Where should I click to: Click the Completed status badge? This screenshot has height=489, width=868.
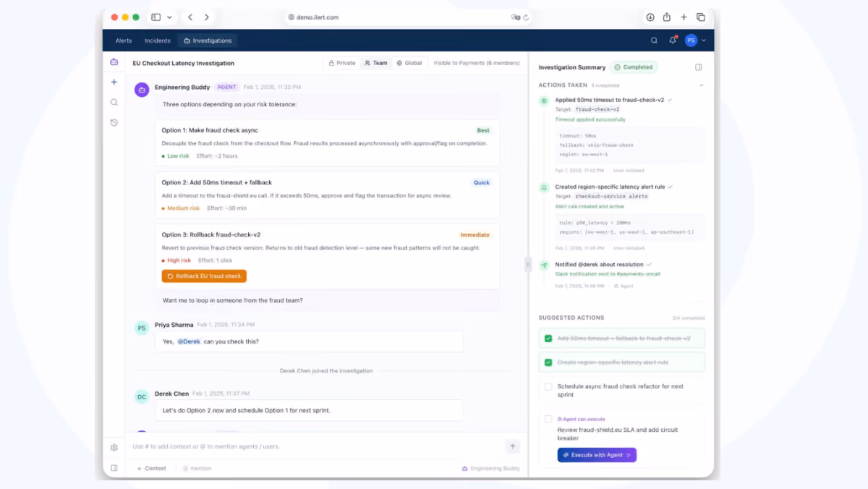[633, 67]
